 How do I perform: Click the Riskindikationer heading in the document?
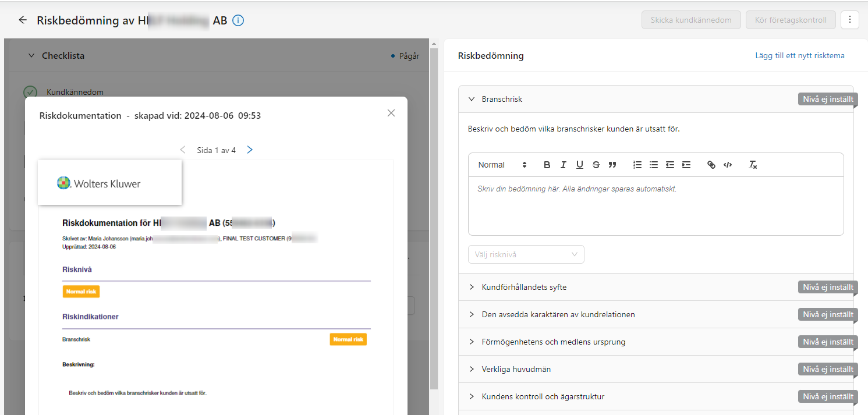90,317
